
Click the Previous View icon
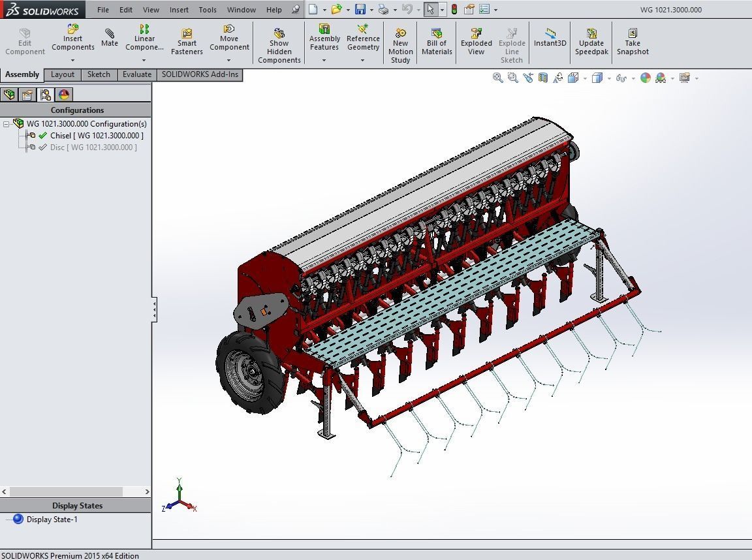[x=528, y=78]
